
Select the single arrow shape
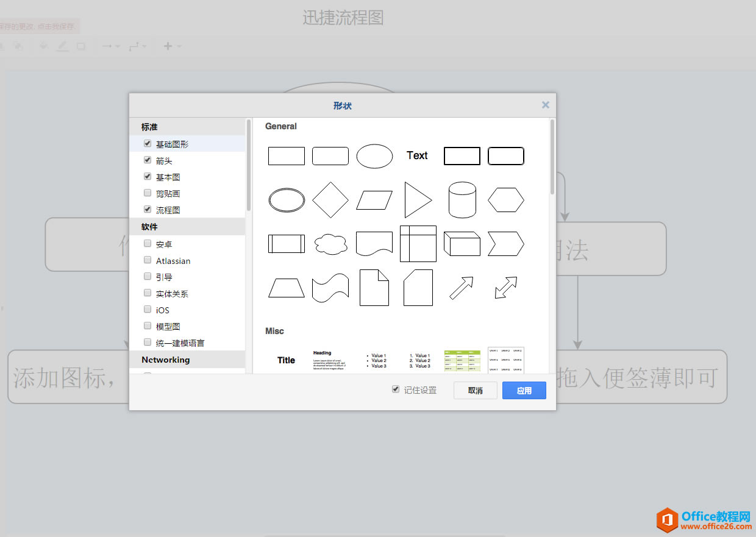point(462,288)
